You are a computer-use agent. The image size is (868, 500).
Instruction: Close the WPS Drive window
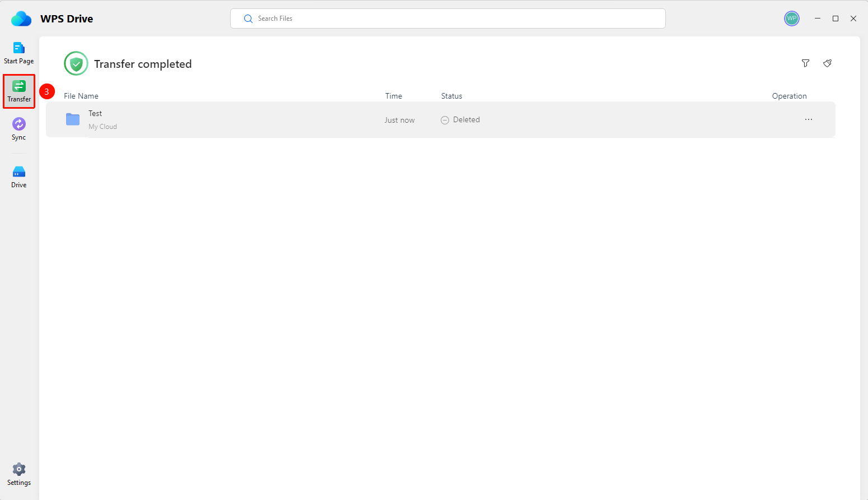click(x=853, y=18)
